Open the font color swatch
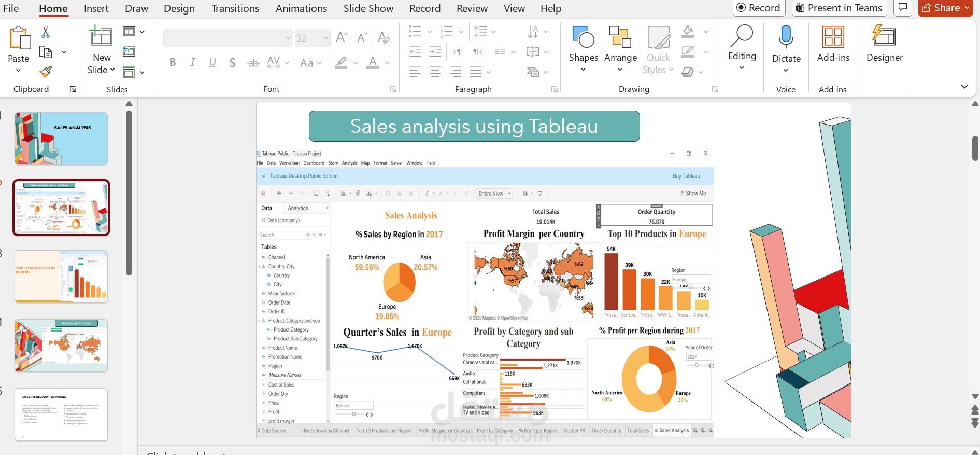This screenshot has height=455, width=980. coord(373,63)
